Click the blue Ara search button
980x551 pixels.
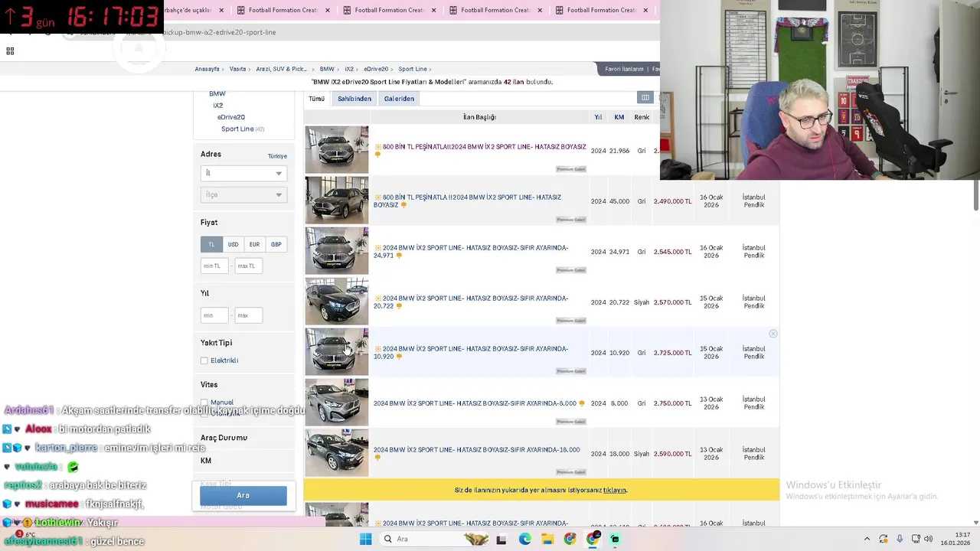(x=243, y=495)
